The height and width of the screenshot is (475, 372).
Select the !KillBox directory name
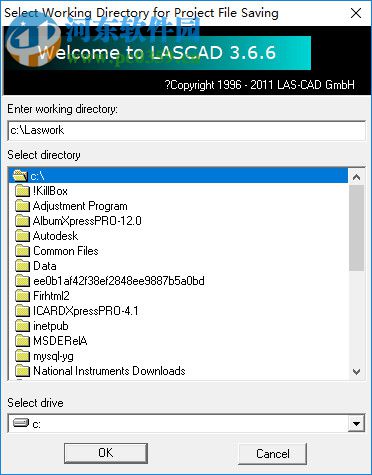tap(50, 191)
